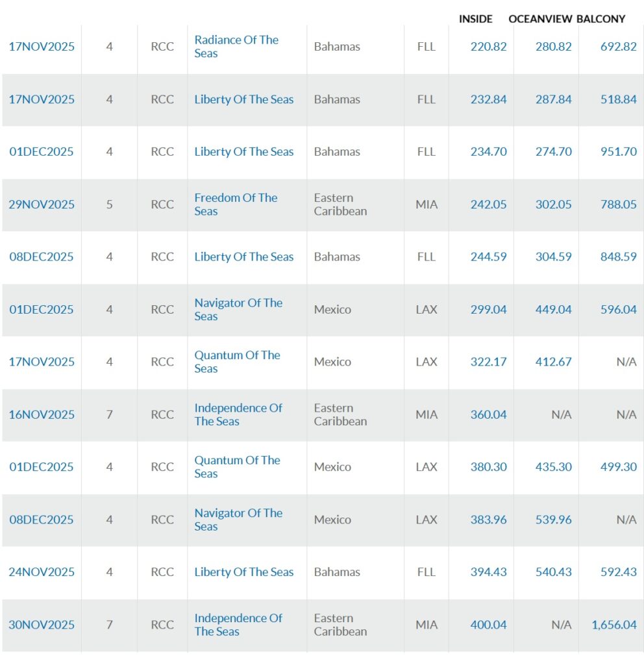
Task: Open the 539.96 oceanview fare
Action: (x=553, y=520)
